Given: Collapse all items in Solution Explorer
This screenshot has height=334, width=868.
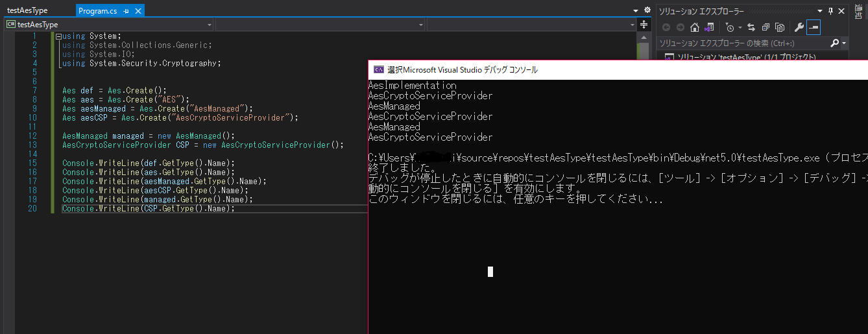Looking at the screenshot, I should click(766, 27).
